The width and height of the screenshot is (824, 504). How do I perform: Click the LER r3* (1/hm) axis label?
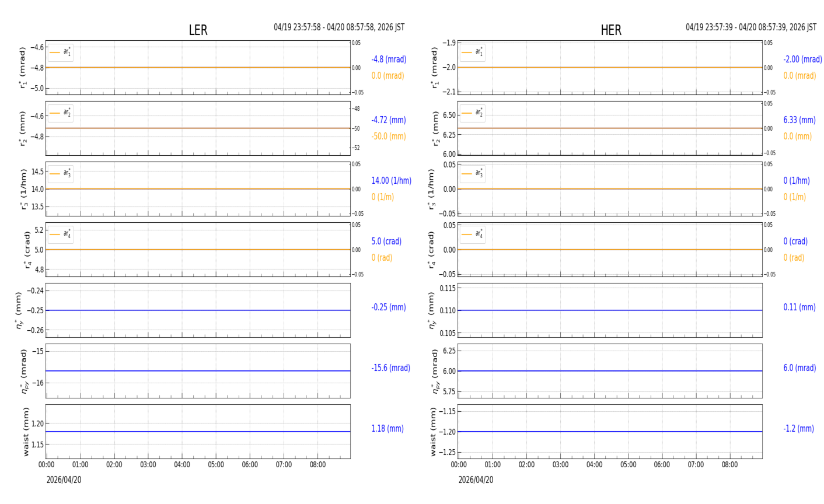23,189
